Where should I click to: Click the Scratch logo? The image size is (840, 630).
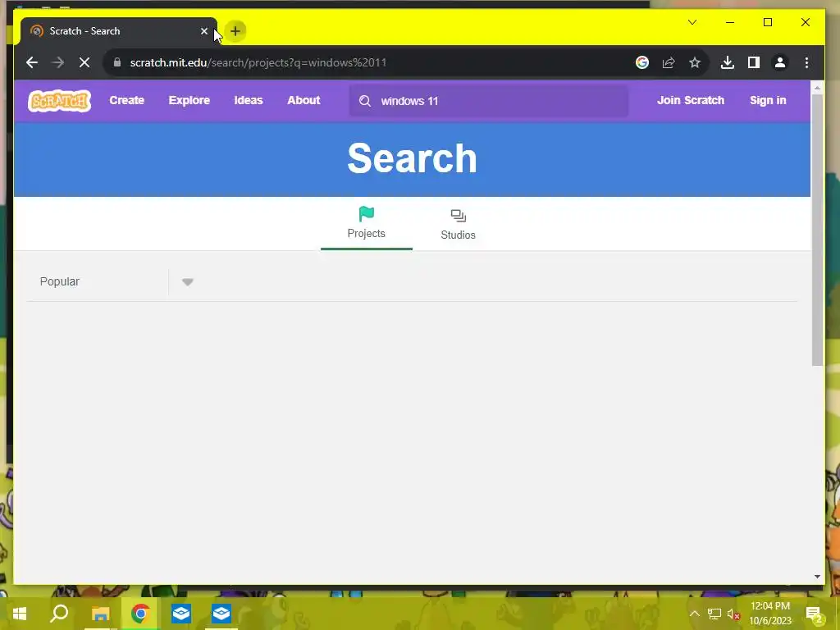point(59,101)
